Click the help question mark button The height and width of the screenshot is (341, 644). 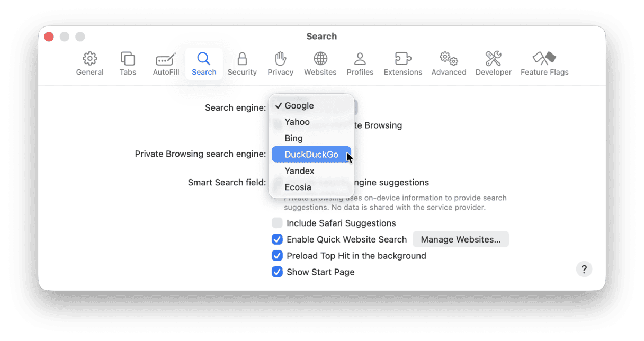(x=584, y=269)
